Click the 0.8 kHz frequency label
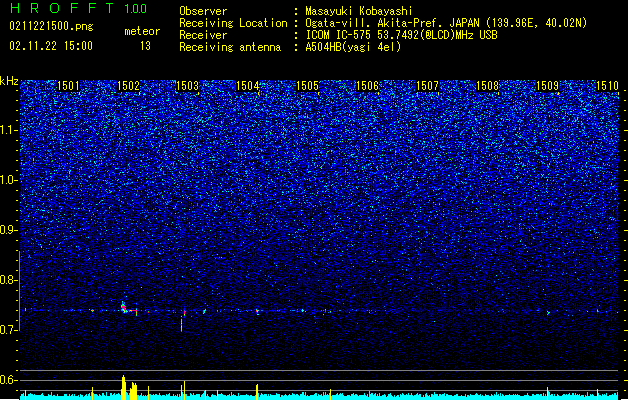629x400 pixels. [9, 280]
